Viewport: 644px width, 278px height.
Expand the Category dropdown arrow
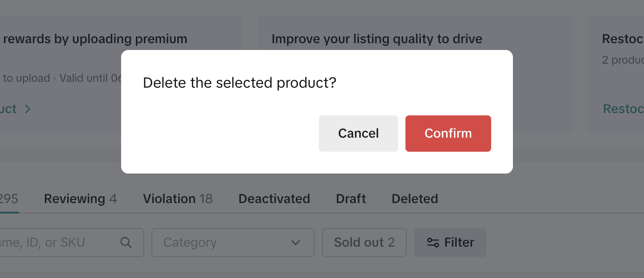coord(296,243)
